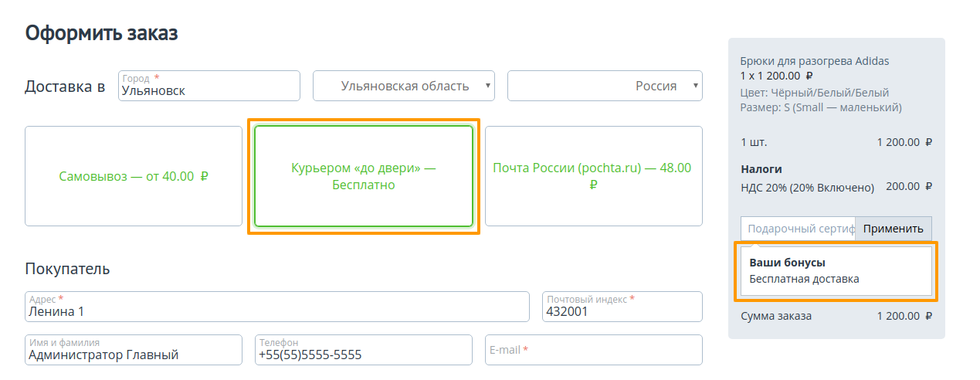980x380 pixels.
Task: Click the Оформить заказ page heading
Action: [101, 33]
